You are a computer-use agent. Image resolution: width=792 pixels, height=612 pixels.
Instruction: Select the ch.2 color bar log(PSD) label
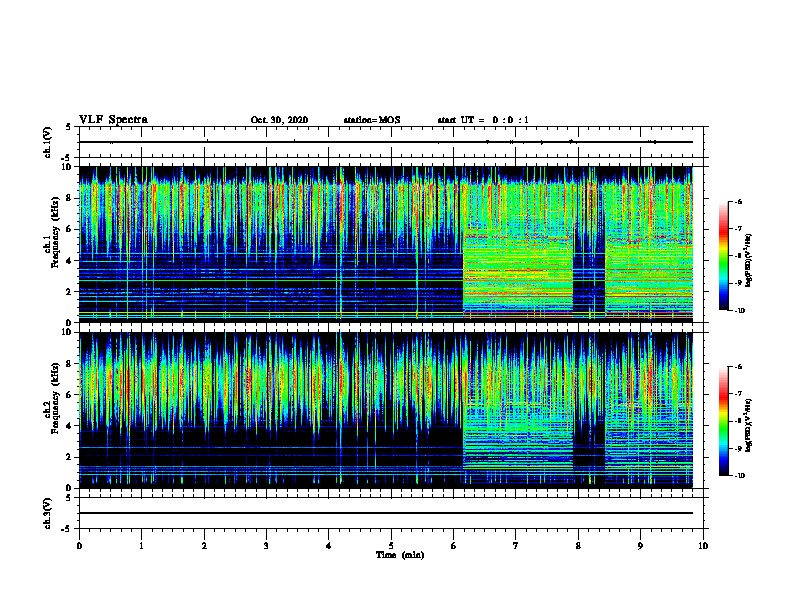pos(748,425)
